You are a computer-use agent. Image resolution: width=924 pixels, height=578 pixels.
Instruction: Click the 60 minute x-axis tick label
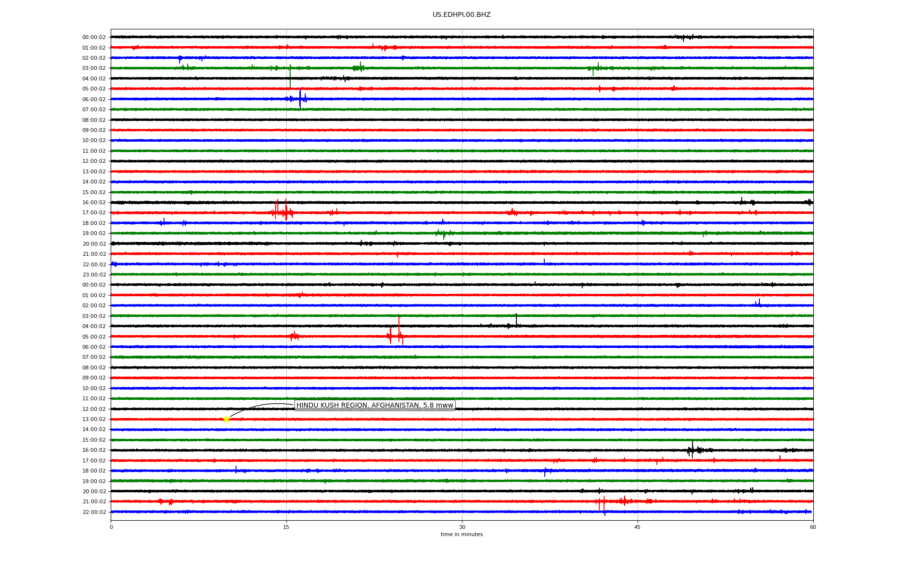coord(812,527)
